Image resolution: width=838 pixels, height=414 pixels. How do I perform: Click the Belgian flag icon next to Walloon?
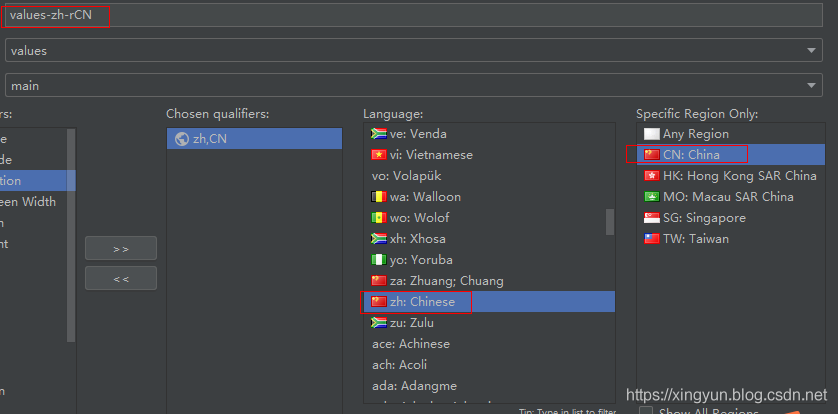coord(379,197)
